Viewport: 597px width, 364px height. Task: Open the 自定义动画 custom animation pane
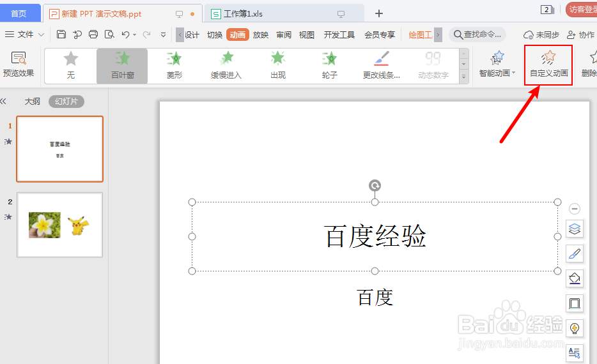(548, 65)
